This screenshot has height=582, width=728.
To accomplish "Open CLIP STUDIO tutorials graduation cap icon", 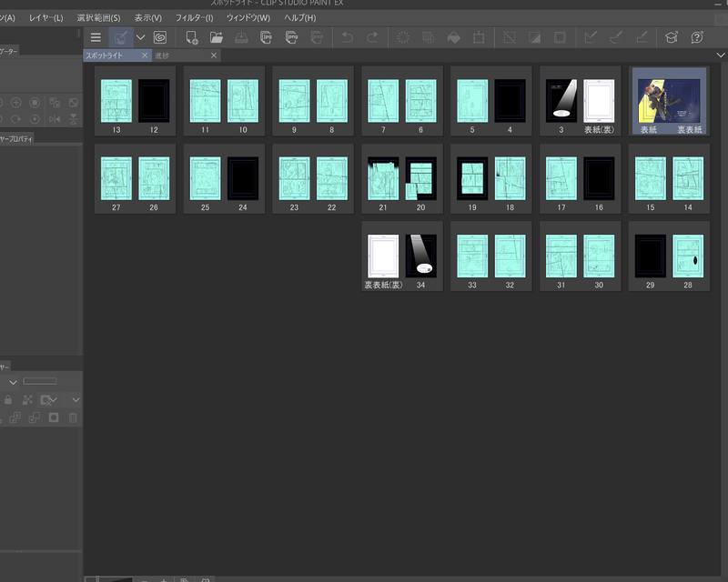I will coord(672,37).
